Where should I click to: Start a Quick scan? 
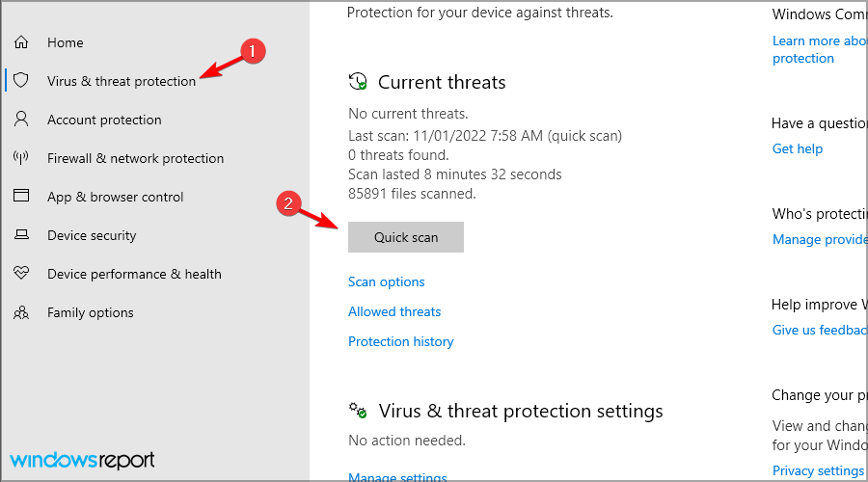click(406, 237)
